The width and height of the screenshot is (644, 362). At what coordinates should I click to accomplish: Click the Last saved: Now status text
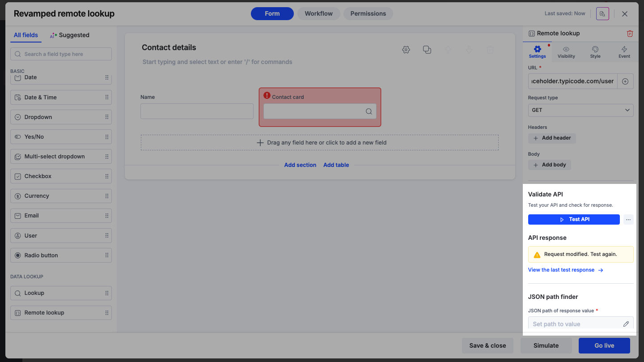tap(565, 13)
